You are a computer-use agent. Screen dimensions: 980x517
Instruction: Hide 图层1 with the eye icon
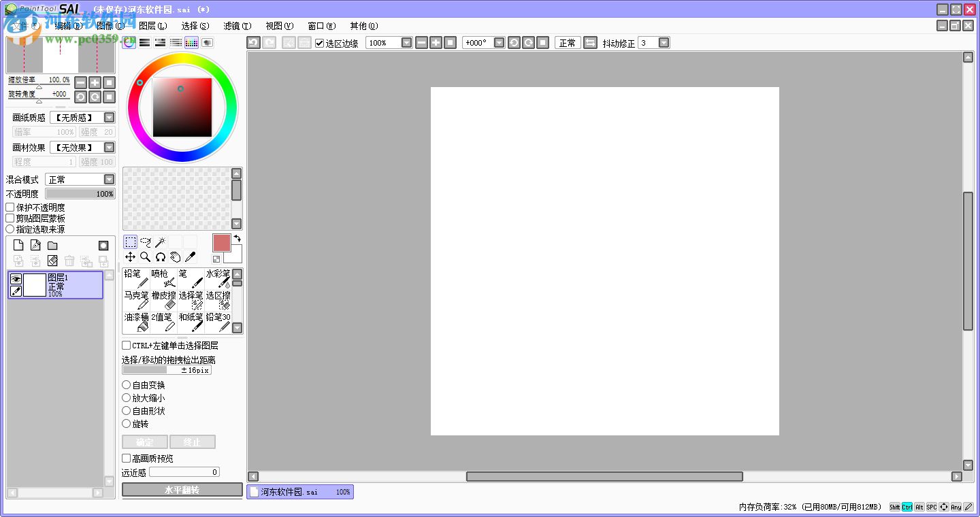tap(16, 278)
